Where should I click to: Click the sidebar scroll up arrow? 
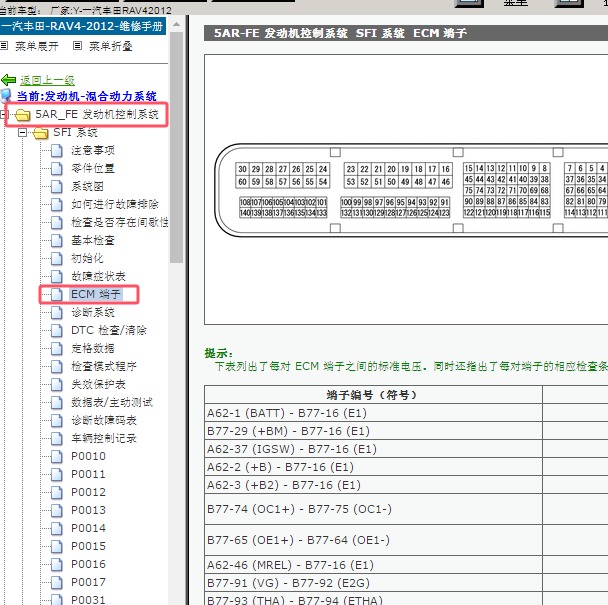coord(176,24)
